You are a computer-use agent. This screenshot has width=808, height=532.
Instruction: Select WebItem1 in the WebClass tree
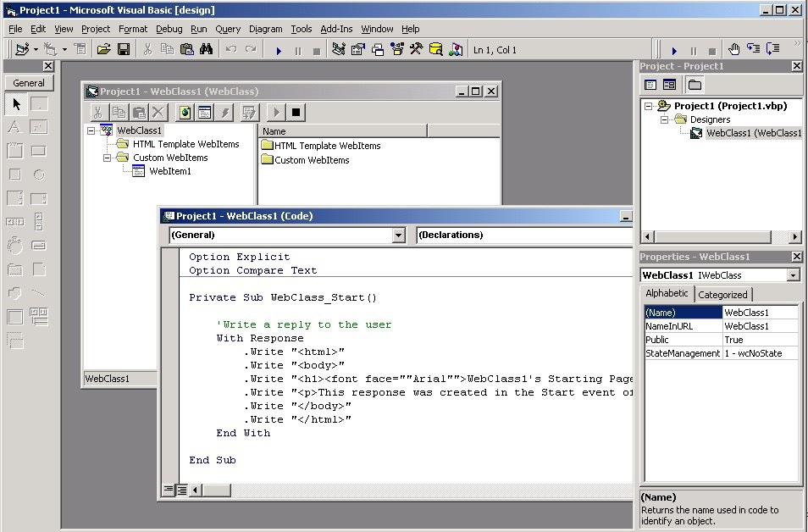click(x=169, y=171)
